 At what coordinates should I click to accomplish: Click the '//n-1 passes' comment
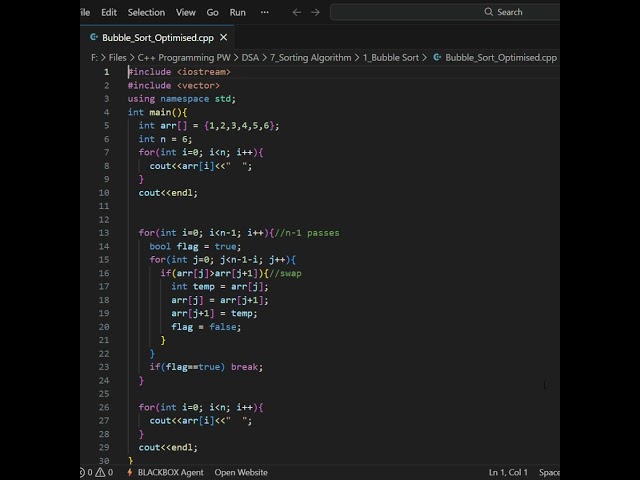pos(307,233)
